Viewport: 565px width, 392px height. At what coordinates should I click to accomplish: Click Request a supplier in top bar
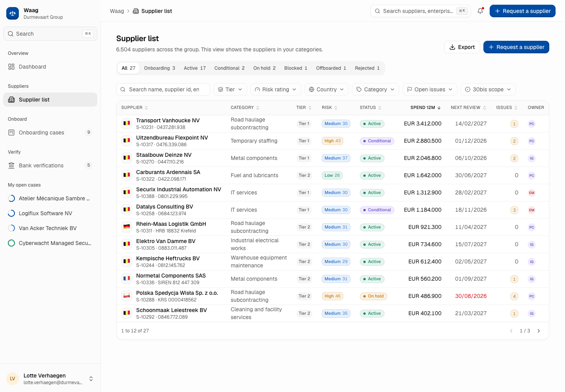[x=523, y=11]
